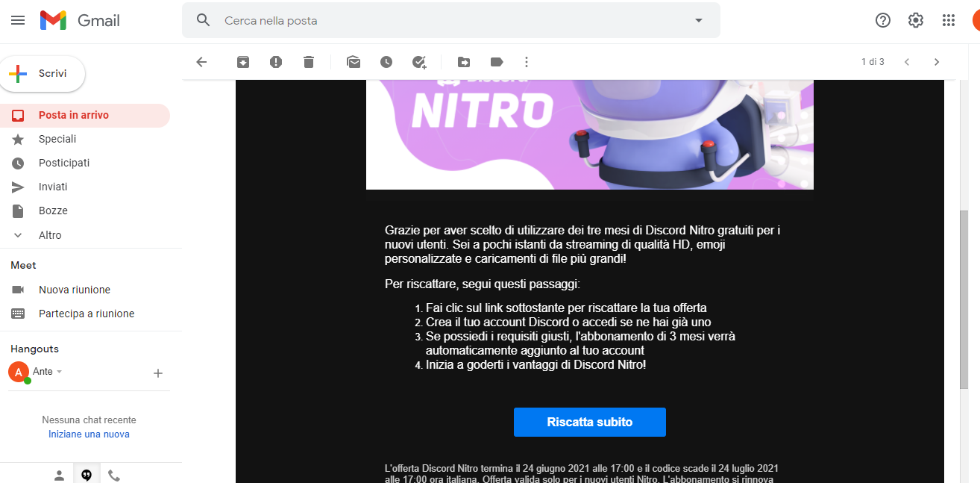Mark the email as unread
Viewport: 980px width, 483px height.
[x=354, y=62]
